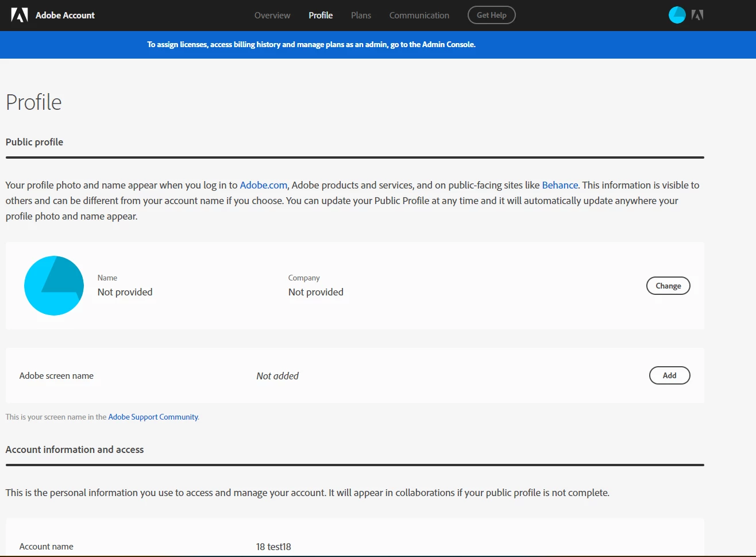Viewport: 756px width, 557px height.
Task: Click the "Adobe screen name" label
Action: point(56,376)
